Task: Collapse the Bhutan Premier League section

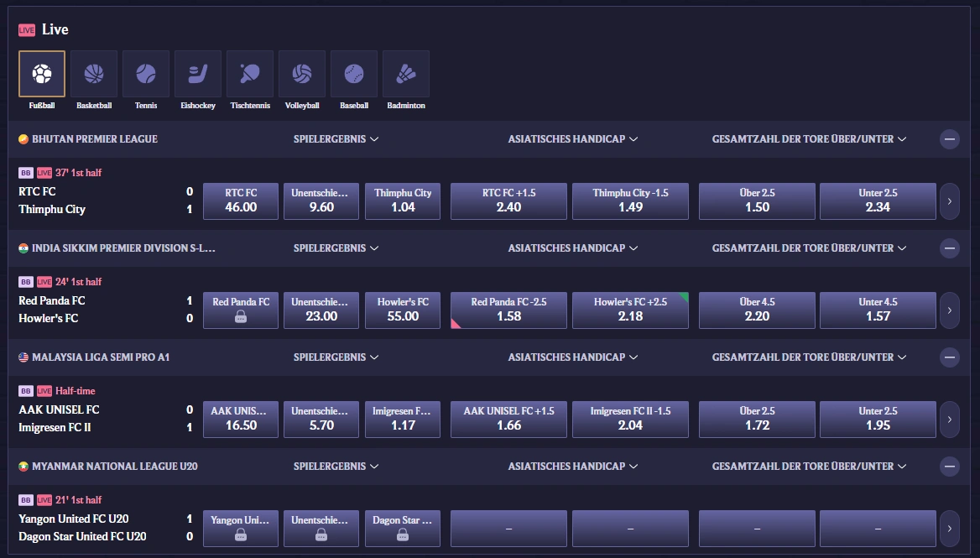Action: (950, 139)
